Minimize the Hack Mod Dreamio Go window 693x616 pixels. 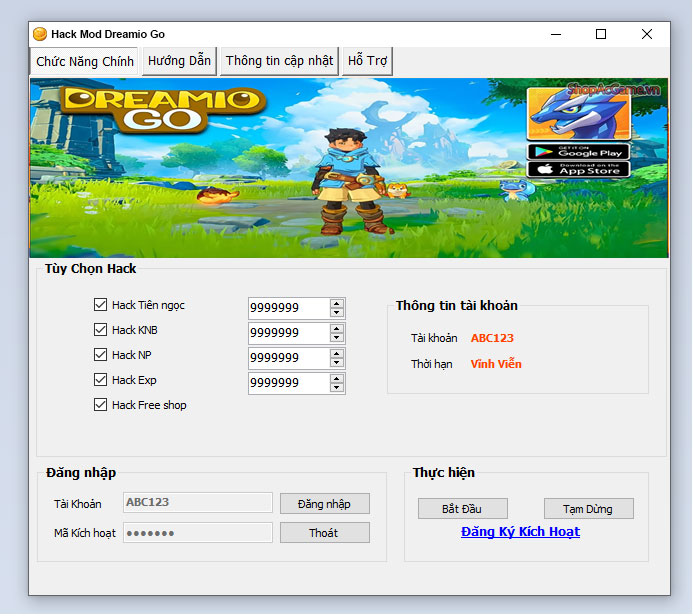coord(556,34)
